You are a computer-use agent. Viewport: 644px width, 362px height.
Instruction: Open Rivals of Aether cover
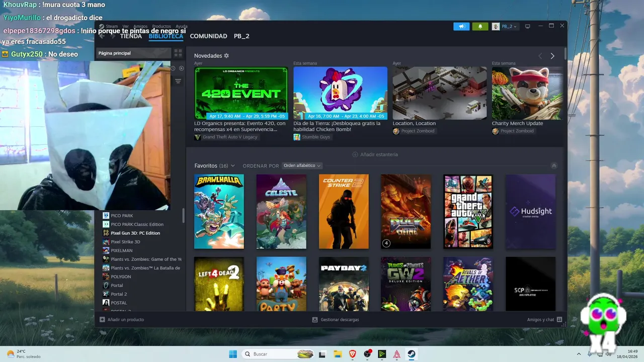[468, 284]
